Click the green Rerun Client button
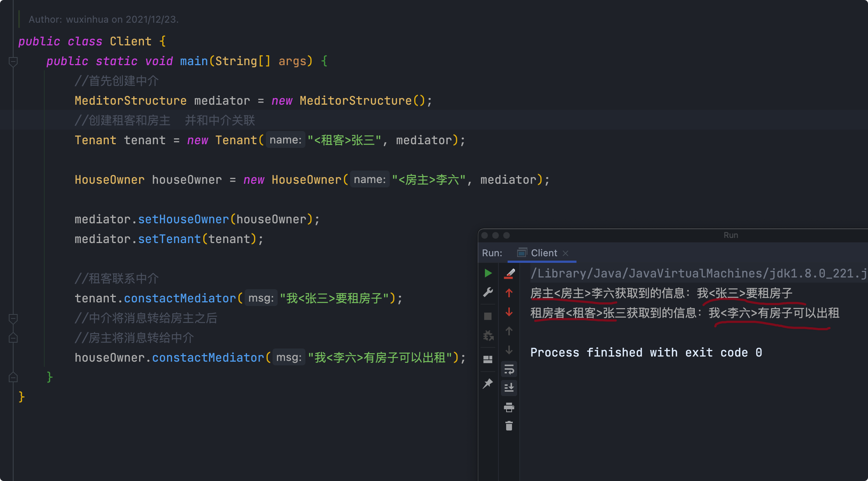The image size is (868, 481). [488, 273]
